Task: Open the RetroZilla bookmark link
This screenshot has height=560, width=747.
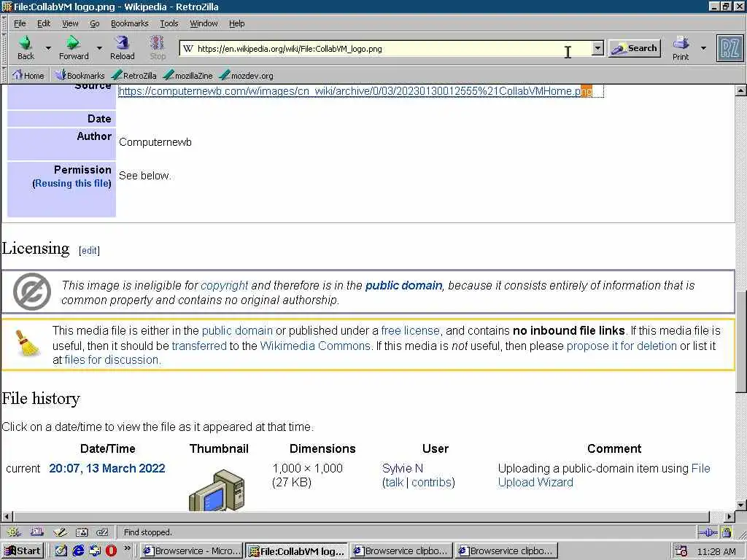Action: (134, 75)
